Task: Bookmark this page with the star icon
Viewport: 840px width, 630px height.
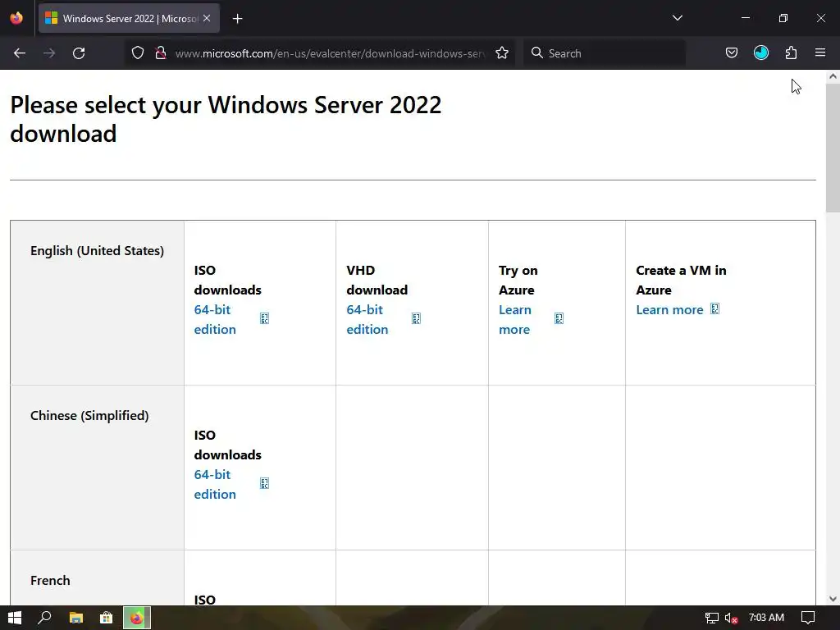Action: tap(502, 53)
